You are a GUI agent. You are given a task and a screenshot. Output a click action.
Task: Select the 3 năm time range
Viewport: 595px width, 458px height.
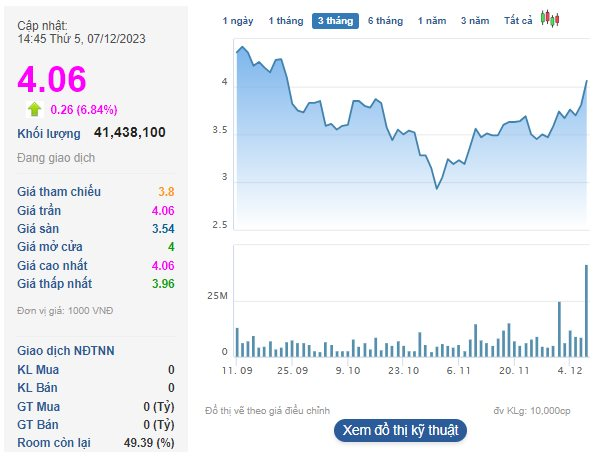475,20
